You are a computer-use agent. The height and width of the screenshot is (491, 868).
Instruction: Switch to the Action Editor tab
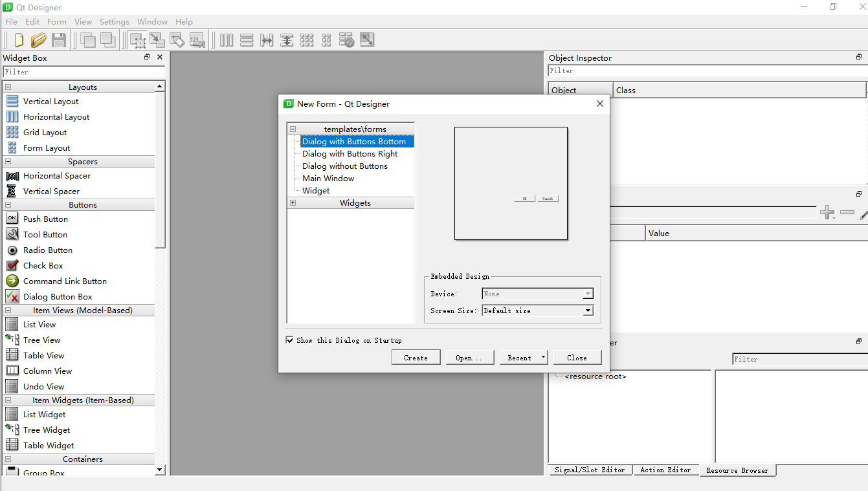[x=666, y=470]
